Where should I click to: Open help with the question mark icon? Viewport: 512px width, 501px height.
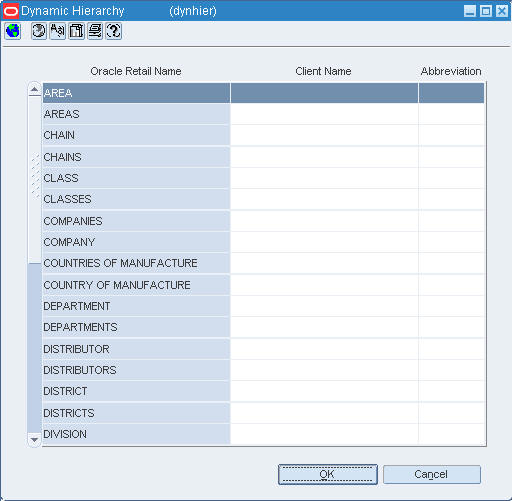pos(114,31)
